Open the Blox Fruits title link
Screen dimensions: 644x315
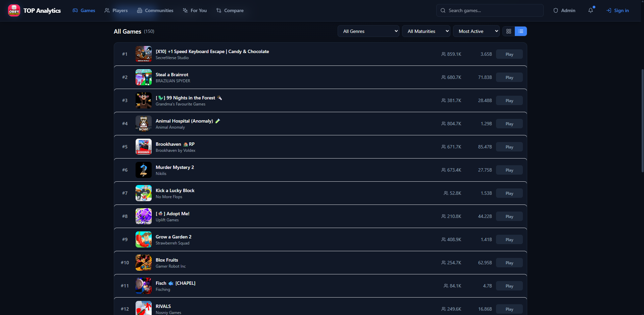167,260
